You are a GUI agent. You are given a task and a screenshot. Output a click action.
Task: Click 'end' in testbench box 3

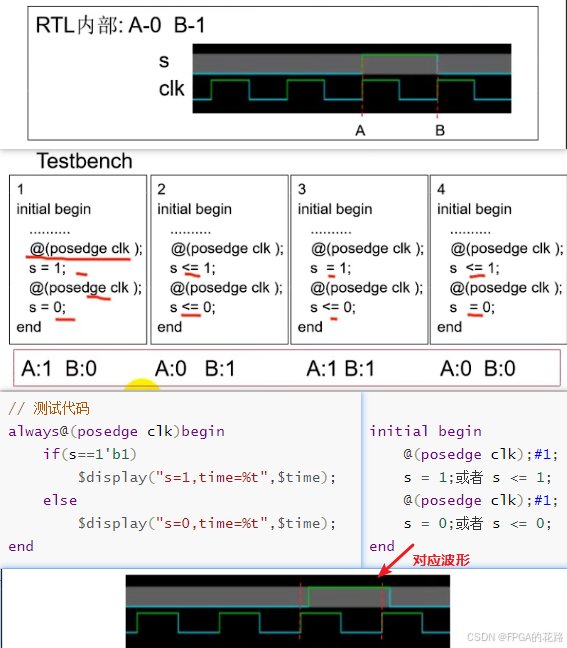tap(310, 327)
